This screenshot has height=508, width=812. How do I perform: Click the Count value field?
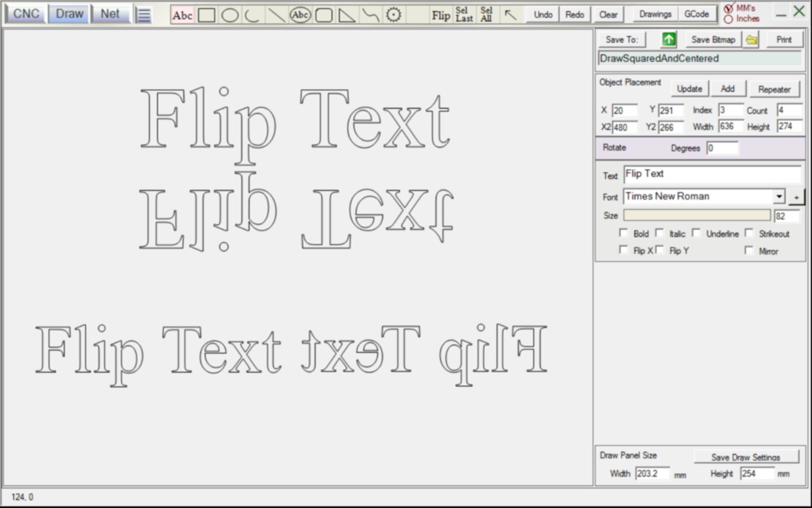coord(789,110)
